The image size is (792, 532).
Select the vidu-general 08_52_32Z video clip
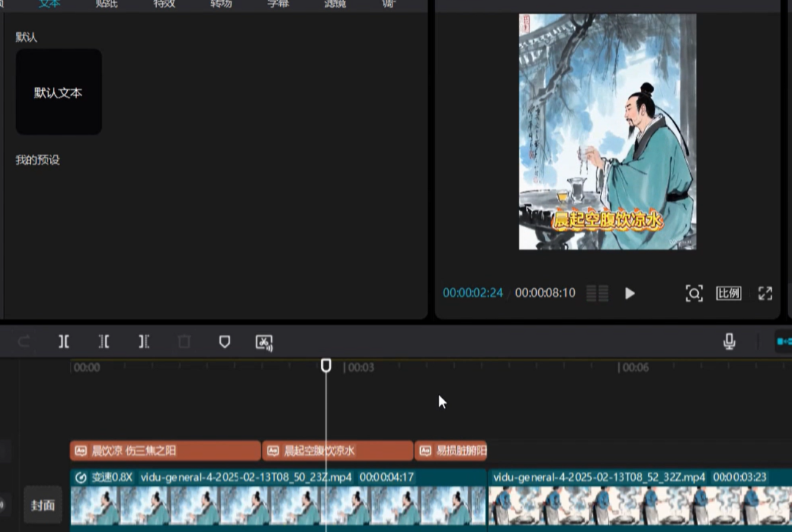pyautogui.click(x=639, y=500)
